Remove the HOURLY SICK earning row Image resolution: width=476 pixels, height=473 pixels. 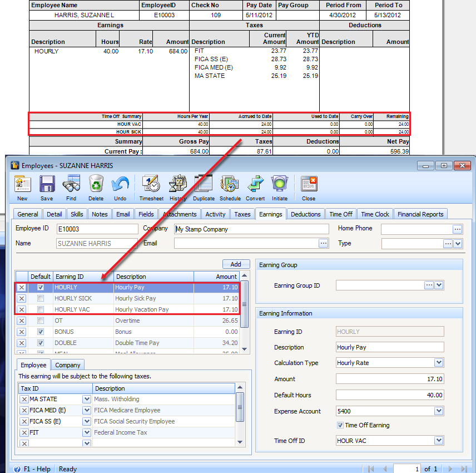(x=22, y=299)
